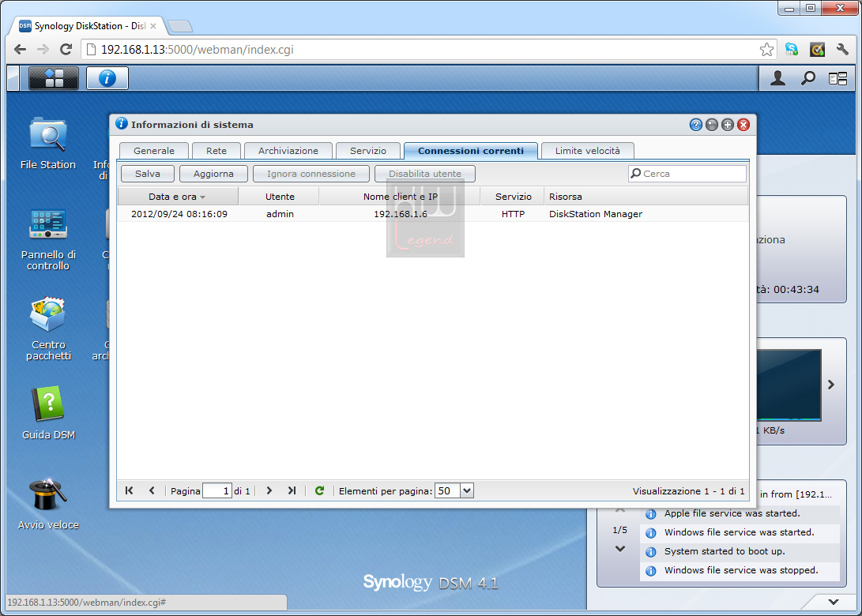Close the Synology DiskStation browser tab
The width and height of the screenshot is (862, 616).
tap(153, 26)
